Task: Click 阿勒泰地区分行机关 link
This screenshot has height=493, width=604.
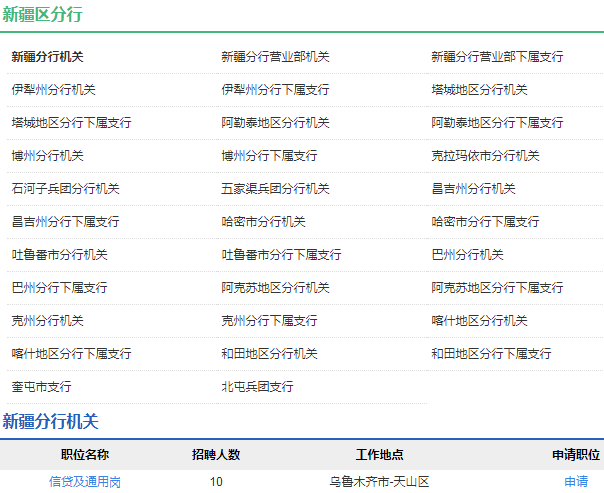Action: point(275,123)
